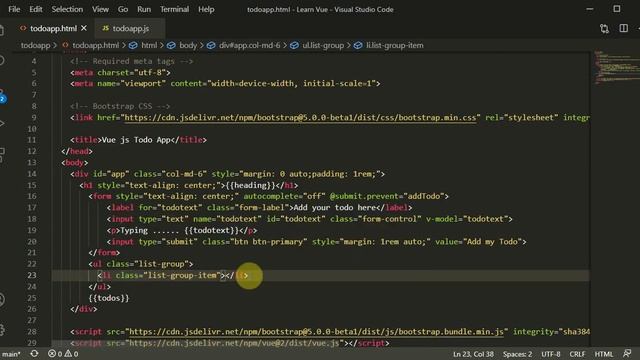Image resolution: width=640 pixels, height=360 pixels.
Task: Click line number 14 in the gutter
Action: [x=32, y=174]
